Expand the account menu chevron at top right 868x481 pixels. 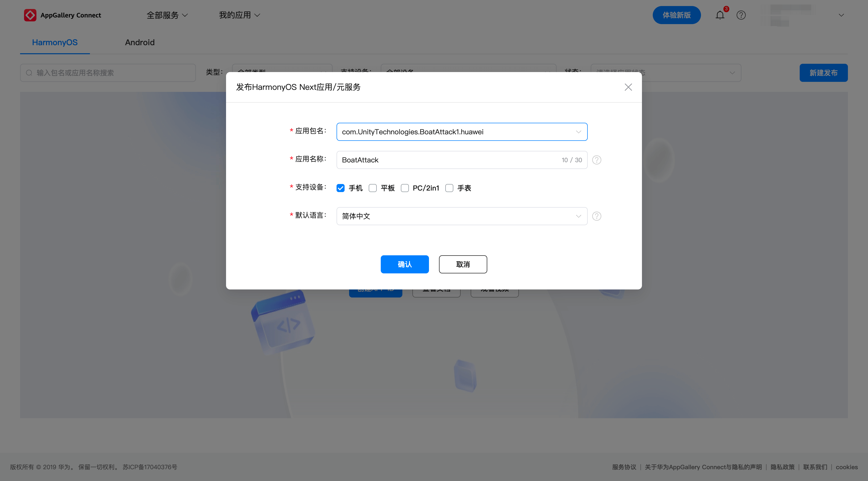(x=841, y=15)
